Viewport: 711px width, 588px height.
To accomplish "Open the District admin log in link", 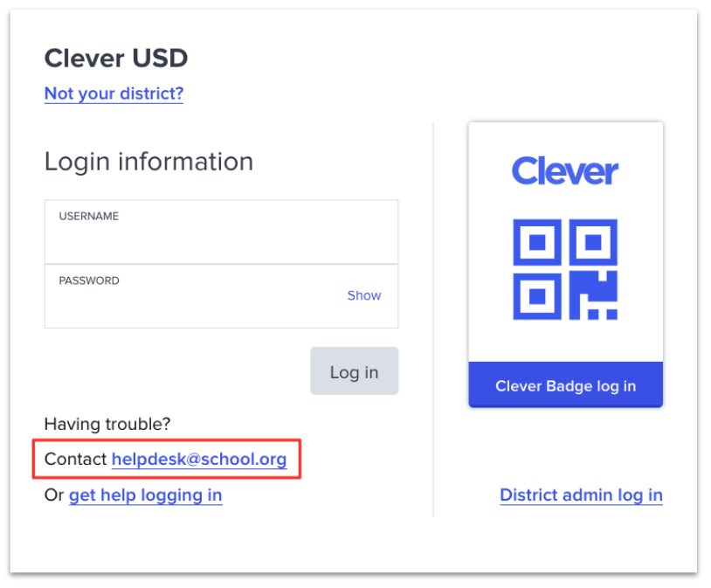I will point(581,495).
